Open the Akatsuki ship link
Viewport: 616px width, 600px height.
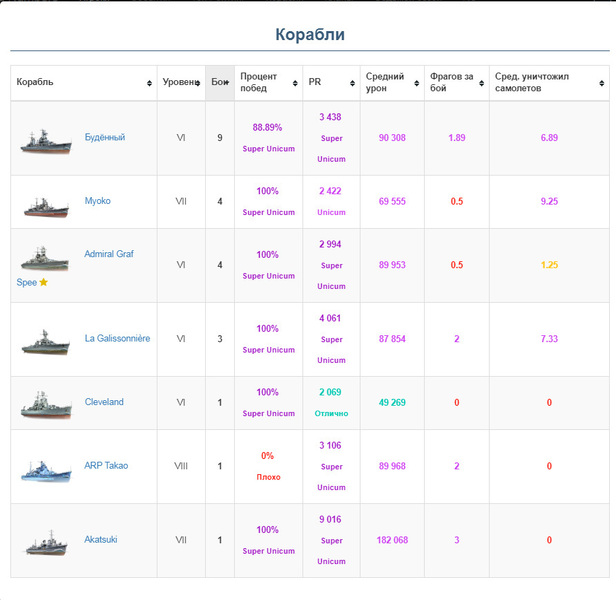point(100,539)
